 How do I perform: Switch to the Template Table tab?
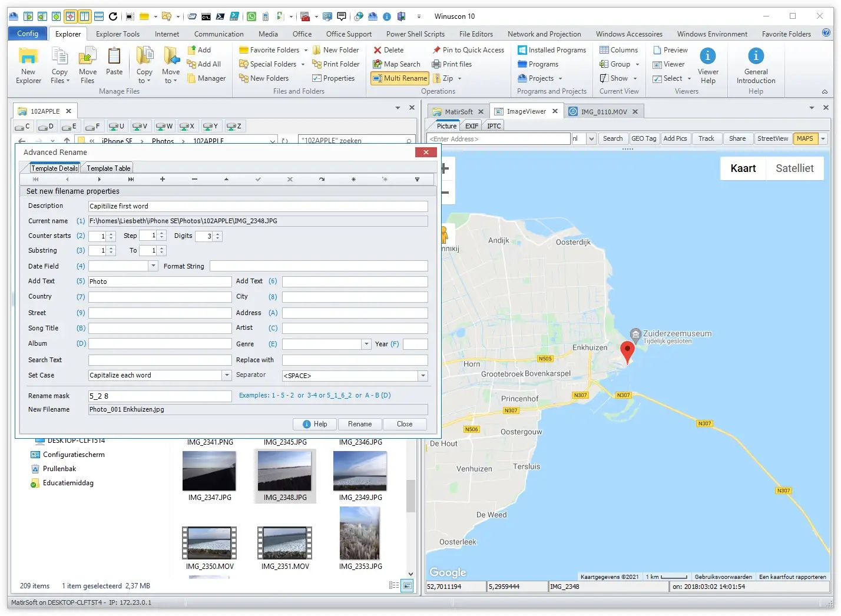pyautogui.click(x=108, y=168)
